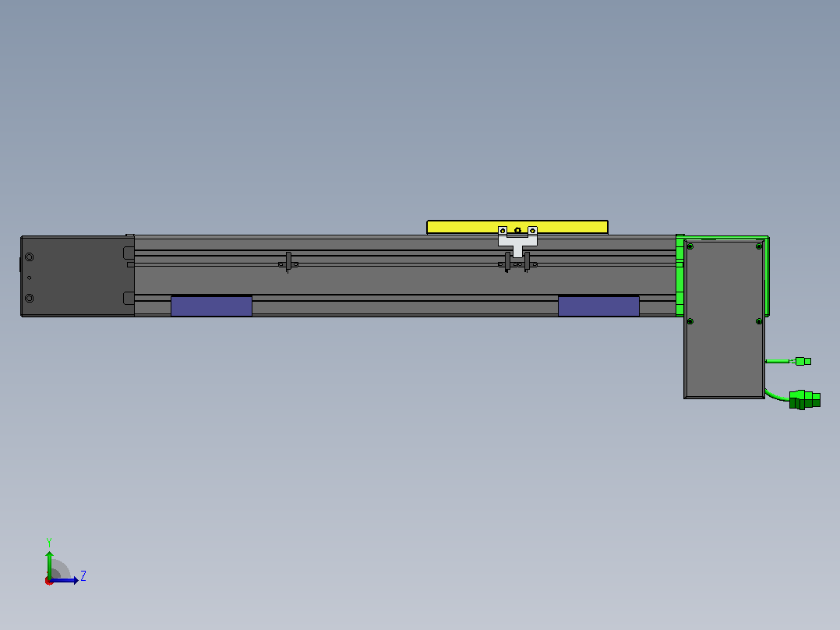Select the lower bolt on the end block
Viewport: 840px width, 630px height.
tap(30, 298)
